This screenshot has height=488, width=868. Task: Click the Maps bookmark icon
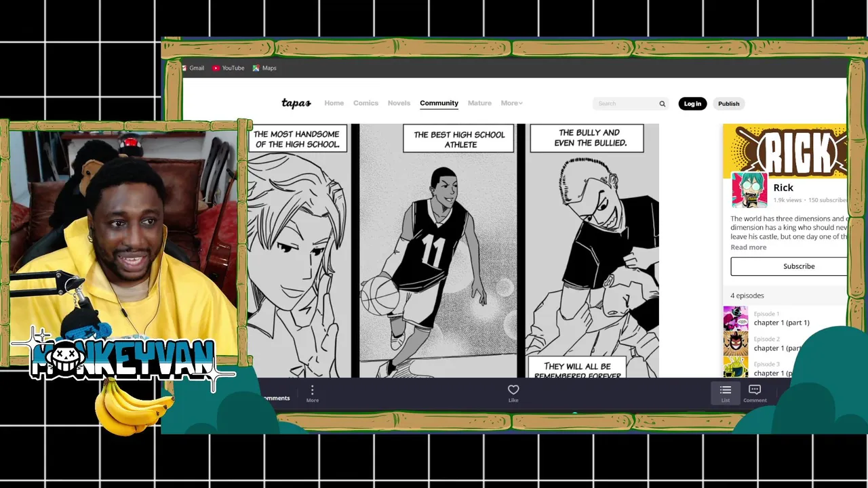256,68
